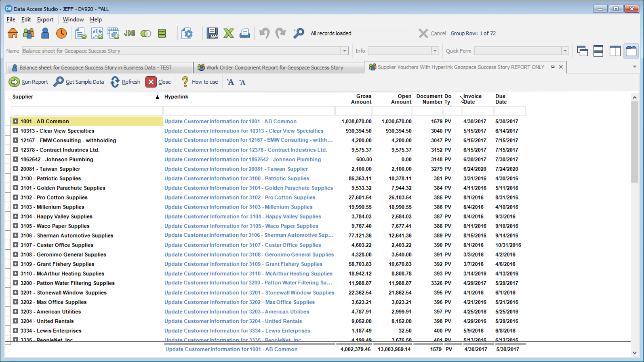Click the orange Home icon
The image size is (644, 362).
[13, 33]
